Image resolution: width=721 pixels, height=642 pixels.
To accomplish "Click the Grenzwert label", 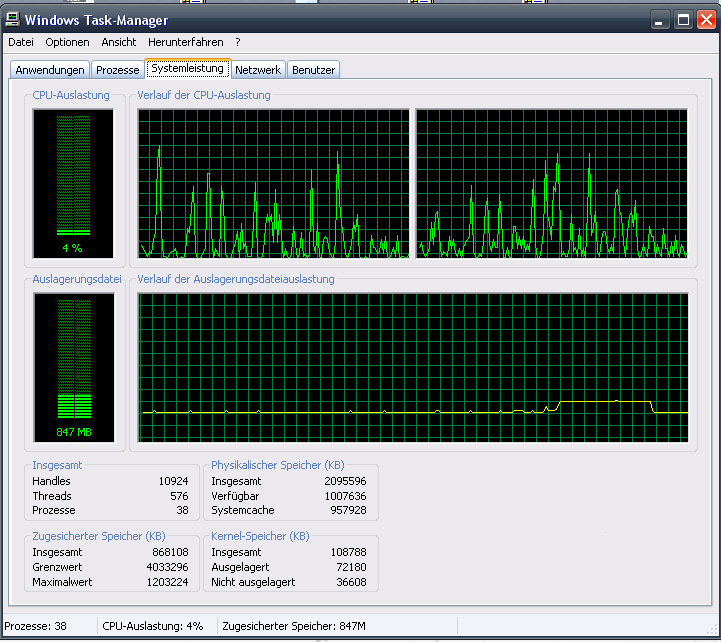I will point(57,567).
